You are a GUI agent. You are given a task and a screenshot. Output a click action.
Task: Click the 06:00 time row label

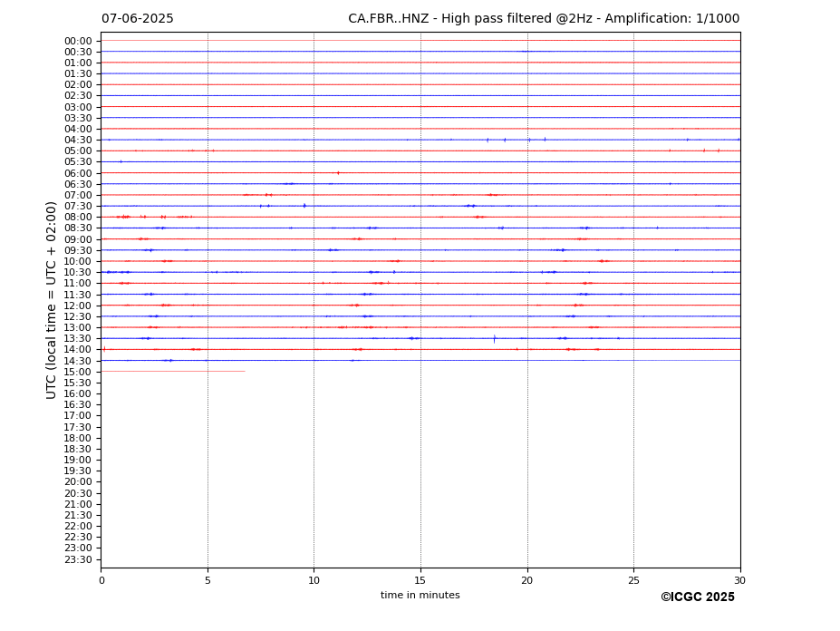point(78,174)
